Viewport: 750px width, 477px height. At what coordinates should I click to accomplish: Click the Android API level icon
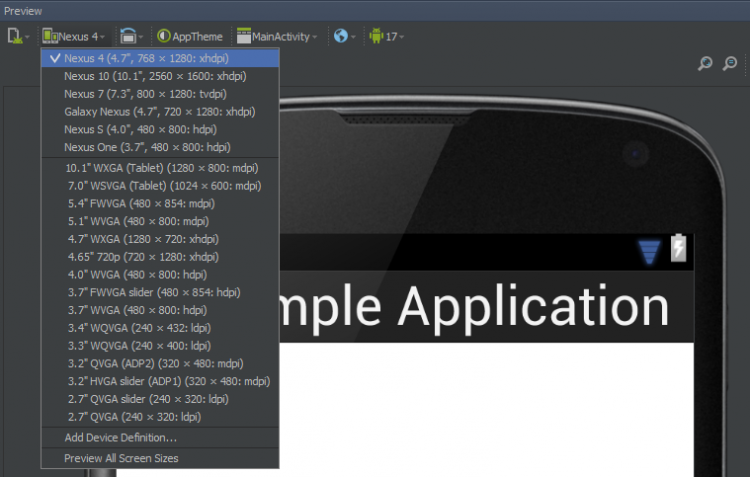376,36
